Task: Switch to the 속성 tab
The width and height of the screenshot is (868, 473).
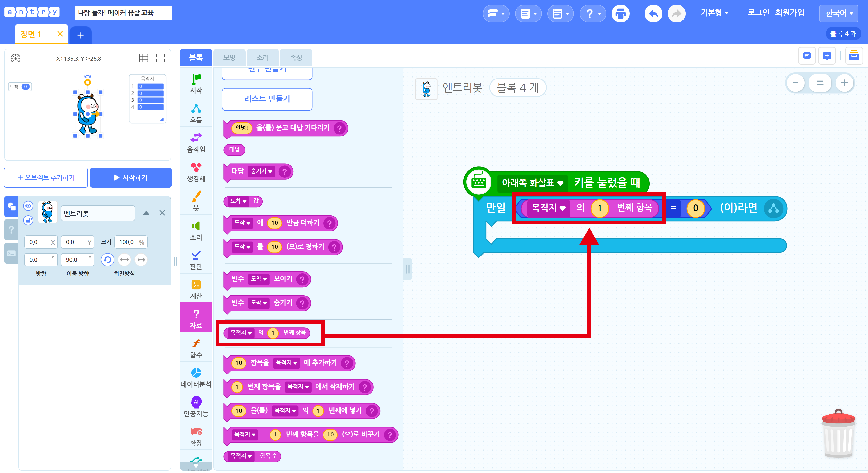Action: 296,58
